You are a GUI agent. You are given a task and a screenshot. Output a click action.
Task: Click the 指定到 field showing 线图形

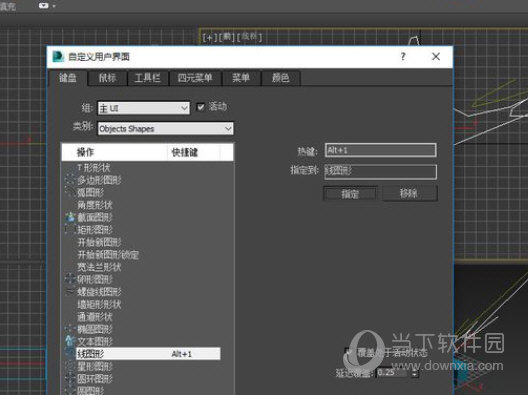pyautogui.click(x=381, y=171)
